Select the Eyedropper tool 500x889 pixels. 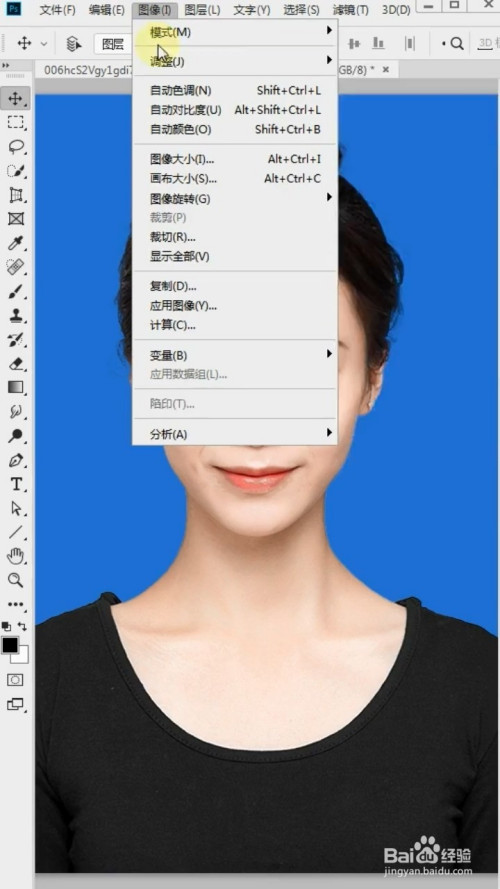[x=15, y=243]
